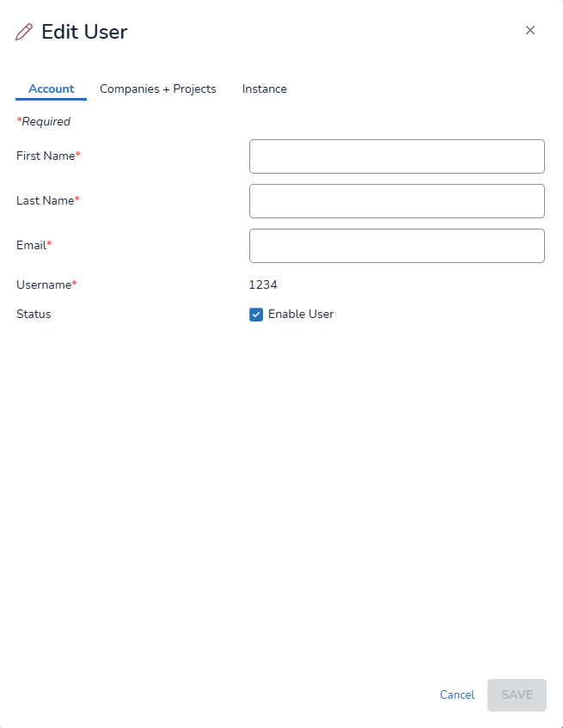Image resolution: width=563 pixels, height=728 pixels.
Task: Click the Enable User label text
Action: coord(301,314)
